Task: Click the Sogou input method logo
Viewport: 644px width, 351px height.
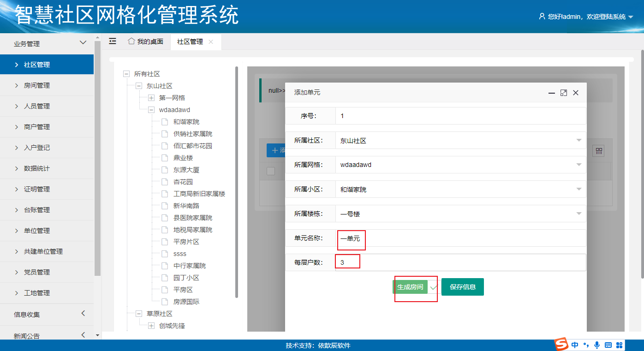Action: click(x=561, y=345)
